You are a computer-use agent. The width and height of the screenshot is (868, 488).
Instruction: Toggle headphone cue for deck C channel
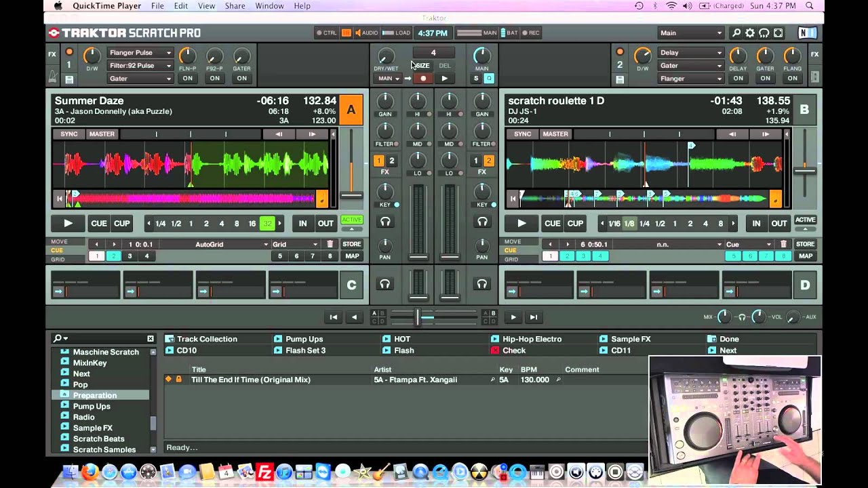385,284
